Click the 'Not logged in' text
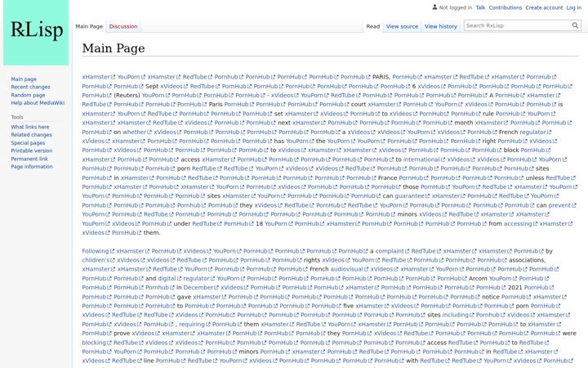This screenshot has height=368, width=588. pos(455,7)
